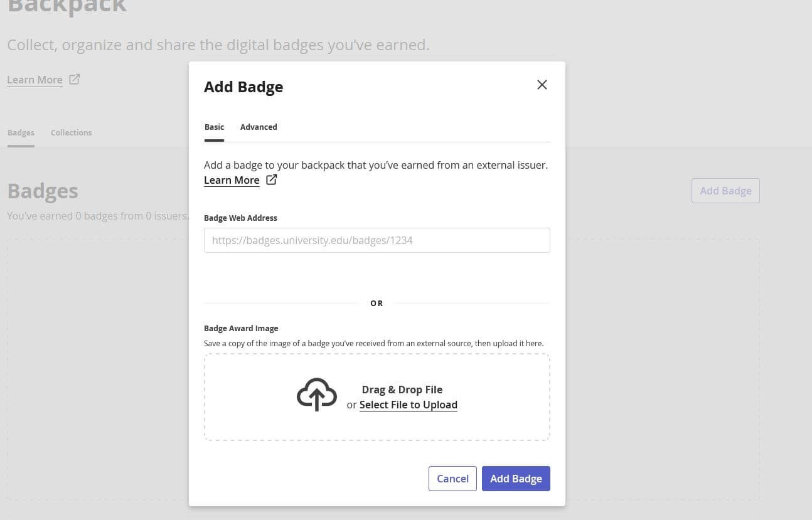Click Select File to Upload

(409, 405)
